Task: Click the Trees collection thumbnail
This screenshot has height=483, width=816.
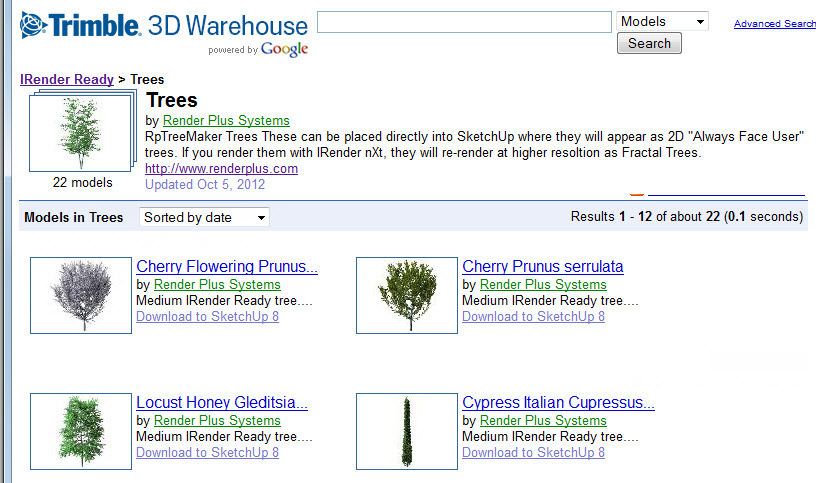Action: 82,131
